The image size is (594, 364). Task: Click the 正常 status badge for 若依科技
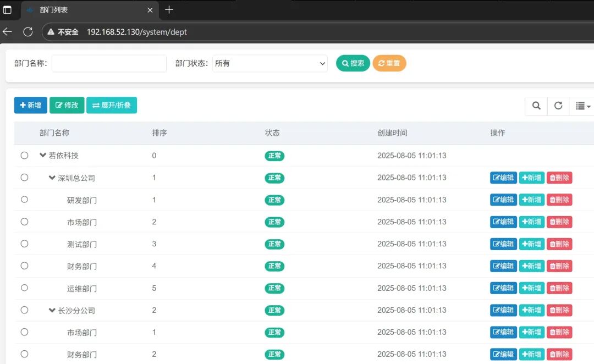click(x=274, y=156)
